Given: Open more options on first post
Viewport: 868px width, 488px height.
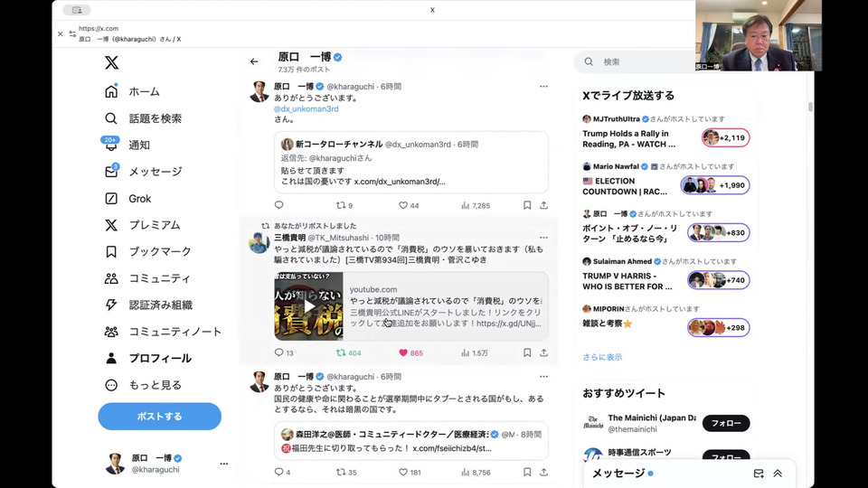Looking at the screenshot, I should pos(543,87).
